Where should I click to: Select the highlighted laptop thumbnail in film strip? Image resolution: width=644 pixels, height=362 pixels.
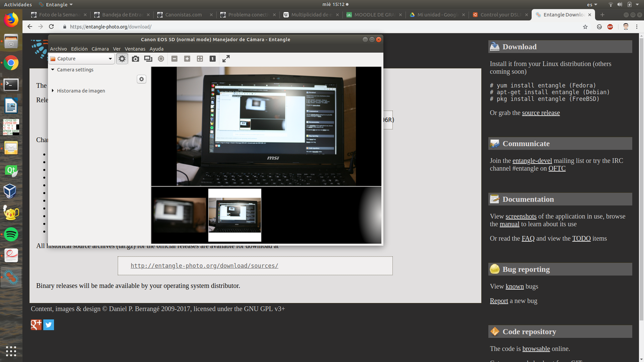pos(235,215)
